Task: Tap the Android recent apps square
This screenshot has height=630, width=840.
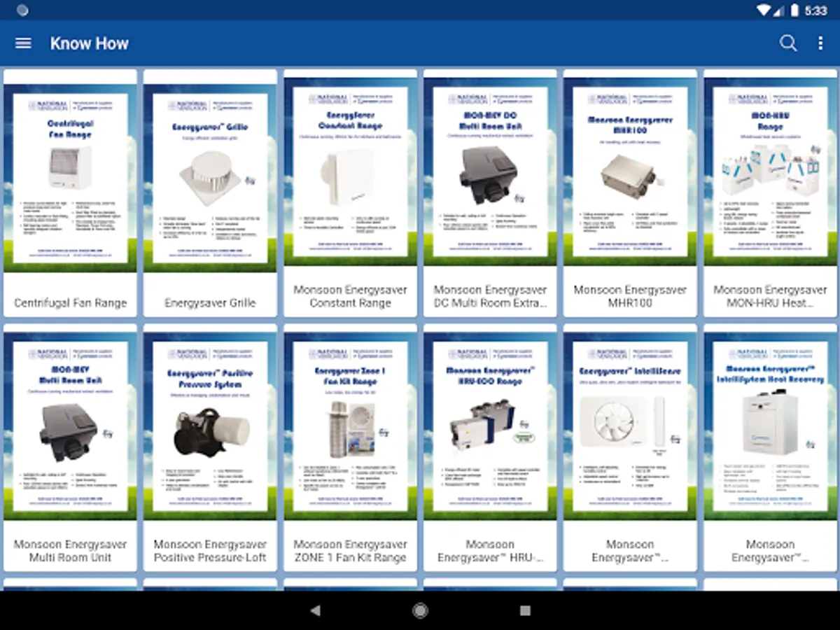Action: click(525, 610)
